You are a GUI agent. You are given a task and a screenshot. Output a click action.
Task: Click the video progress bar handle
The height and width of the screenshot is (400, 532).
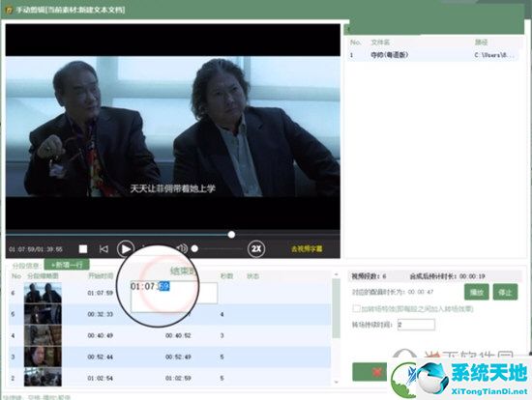(231, 234)
